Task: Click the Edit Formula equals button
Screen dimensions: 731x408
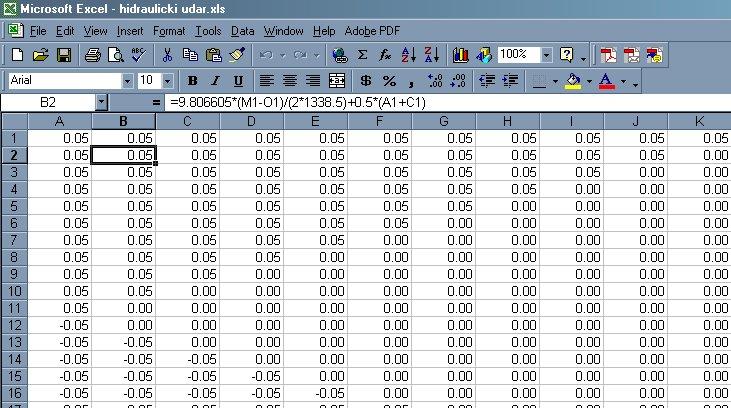Action: (156, 103)
